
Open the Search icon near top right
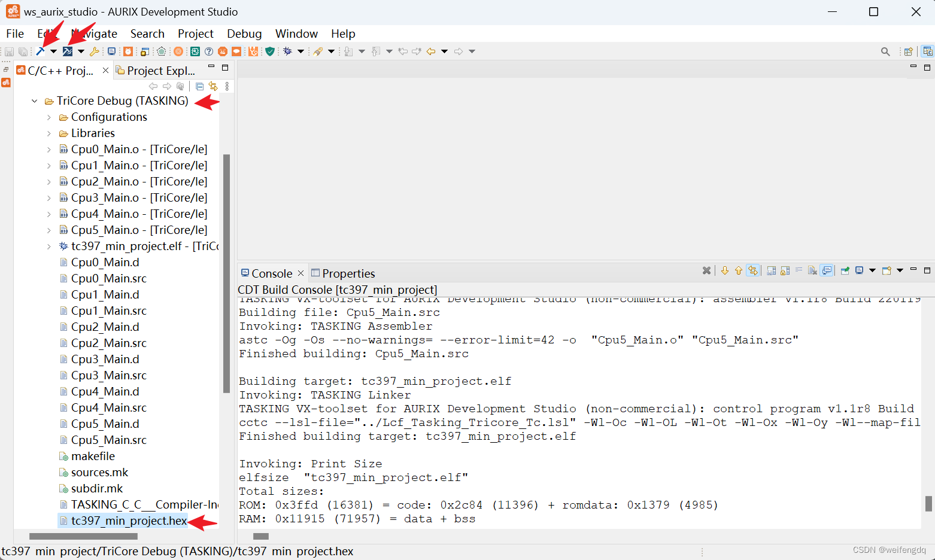click(x=885, y=51)
